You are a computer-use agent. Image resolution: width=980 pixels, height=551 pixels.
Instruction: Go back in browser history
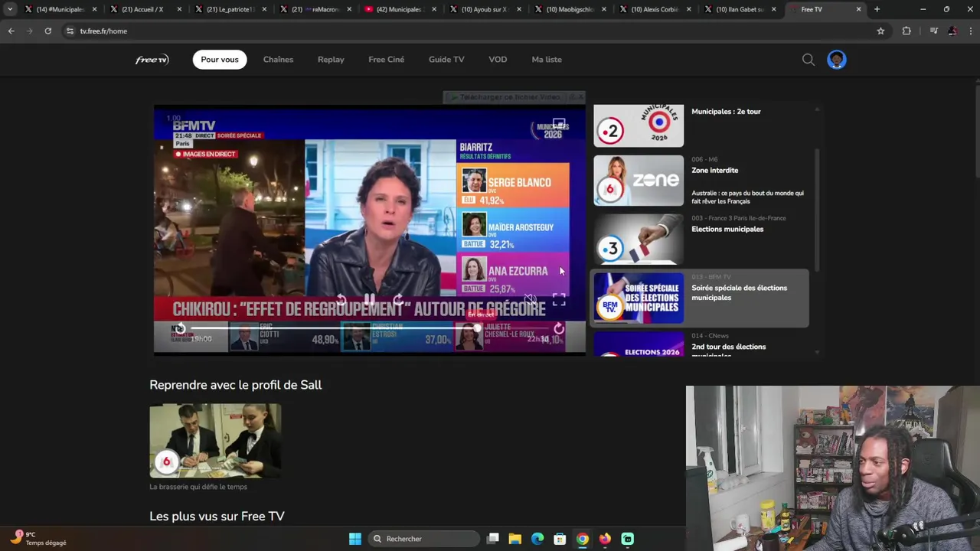click(11, 31)
